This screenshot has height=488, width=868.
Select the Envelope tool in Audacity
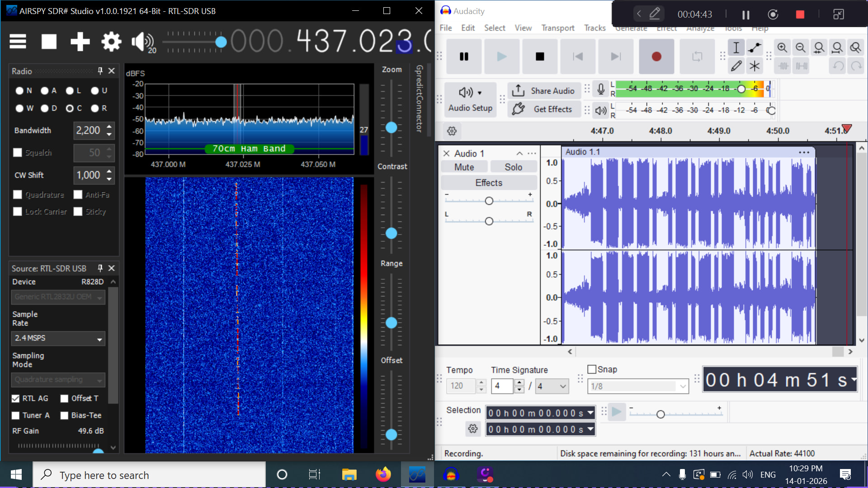[x=754, y=47]
